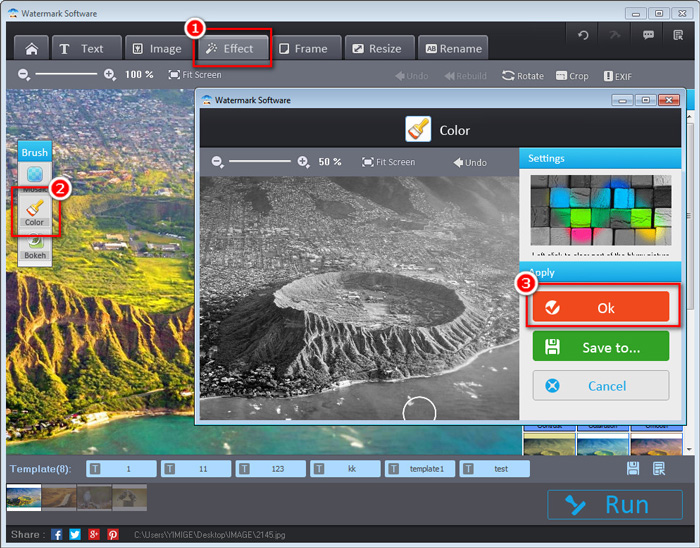Zoom in within the Color dialog
700x548 pixels.
(x=303, y=162)
